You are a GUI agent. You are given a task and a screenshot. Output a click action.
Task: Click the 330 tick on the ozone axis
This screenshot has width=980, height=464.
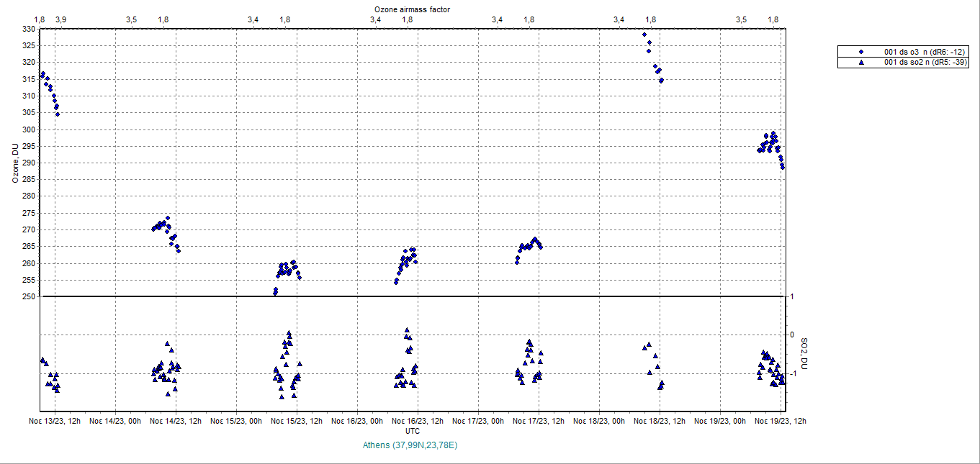[x=29, y=29]
